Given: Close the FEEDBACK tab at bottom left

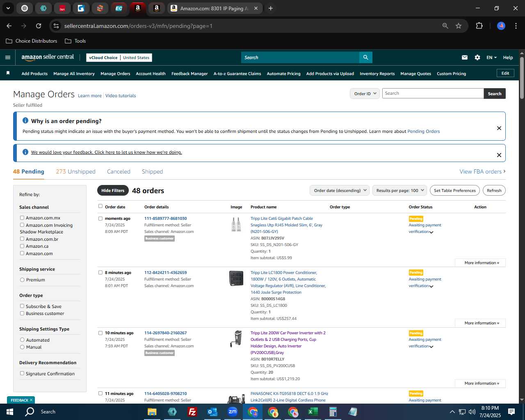Looking at the screenshot, I should pos(31,400).
